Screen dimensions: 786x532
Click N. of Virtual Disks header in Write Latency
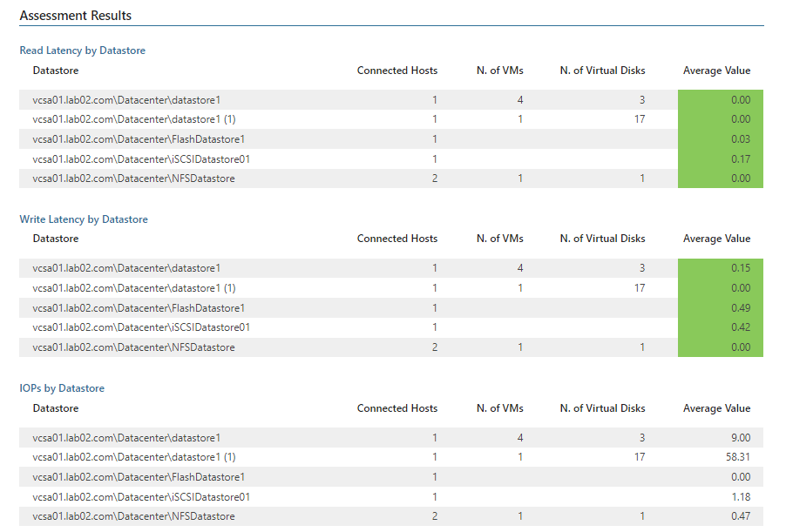tap(602, 239)
